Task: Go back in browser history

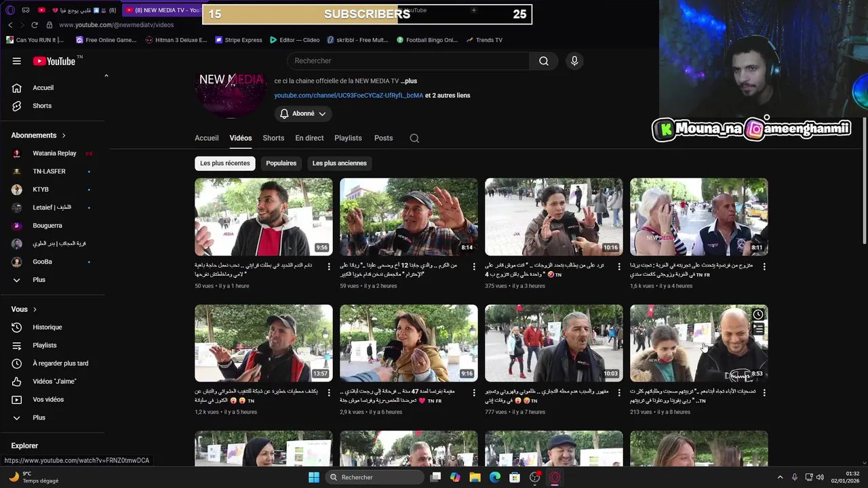Action: pos(10,25)
